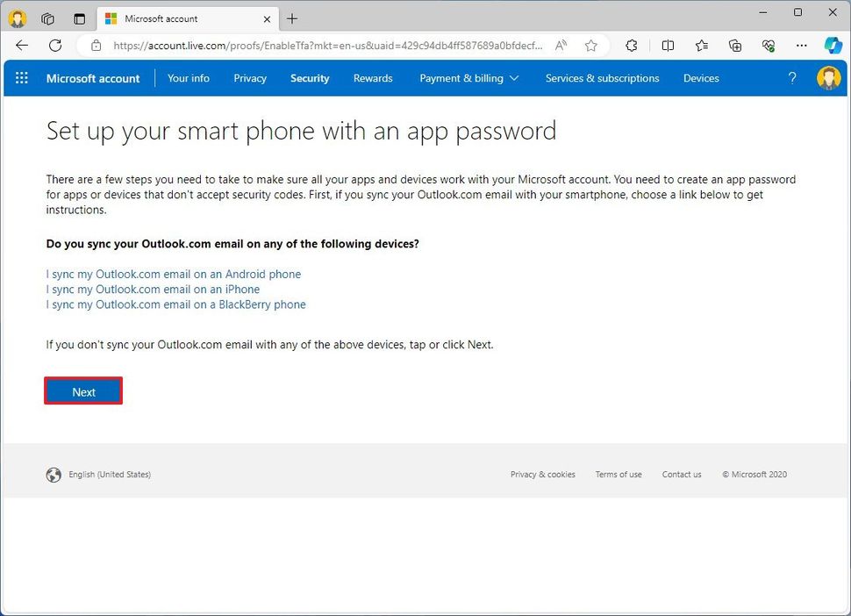The image size is (851, 616).
Task: Open the Android phone sync instructions link
Action: point(173,274)
